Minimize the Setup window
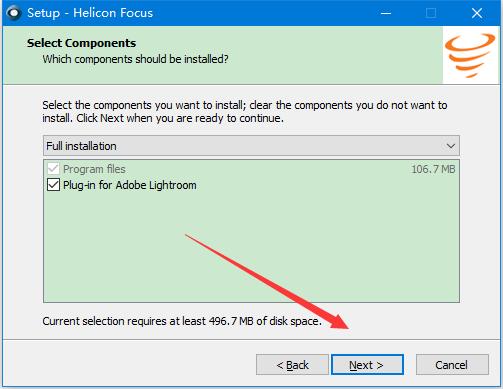 click(386, 13)
